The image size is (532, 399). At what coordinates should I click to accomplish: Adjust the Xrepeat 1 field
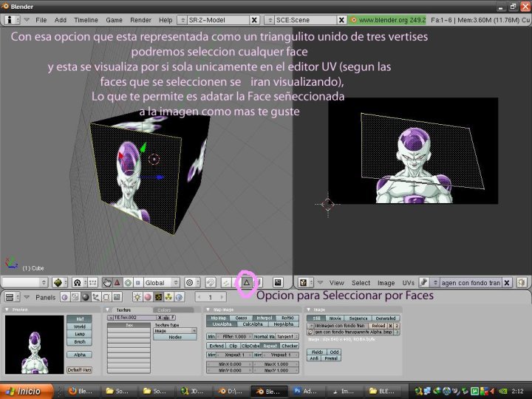tap(234, 355)
